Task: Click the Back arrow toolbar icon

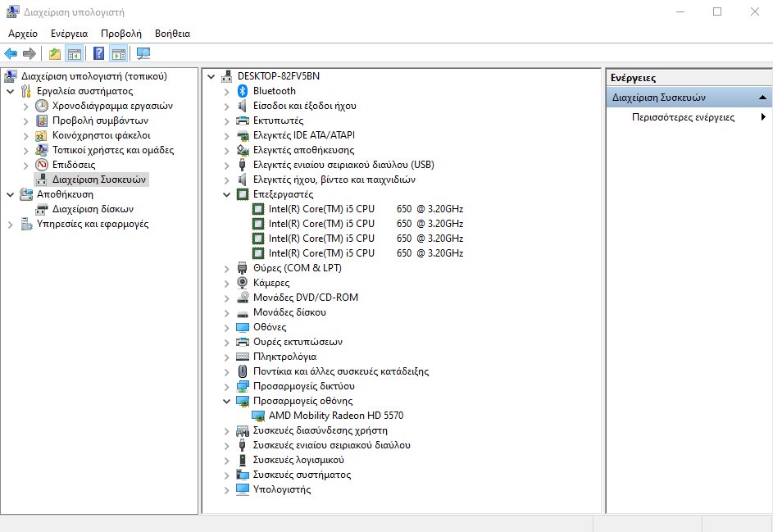Action: (11, 53)
